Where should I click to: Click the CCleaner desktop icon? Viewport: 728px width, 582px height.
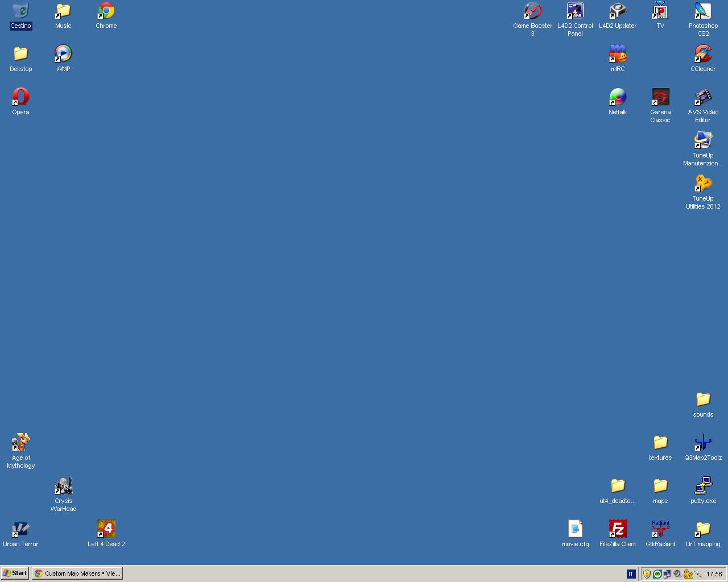703,54
